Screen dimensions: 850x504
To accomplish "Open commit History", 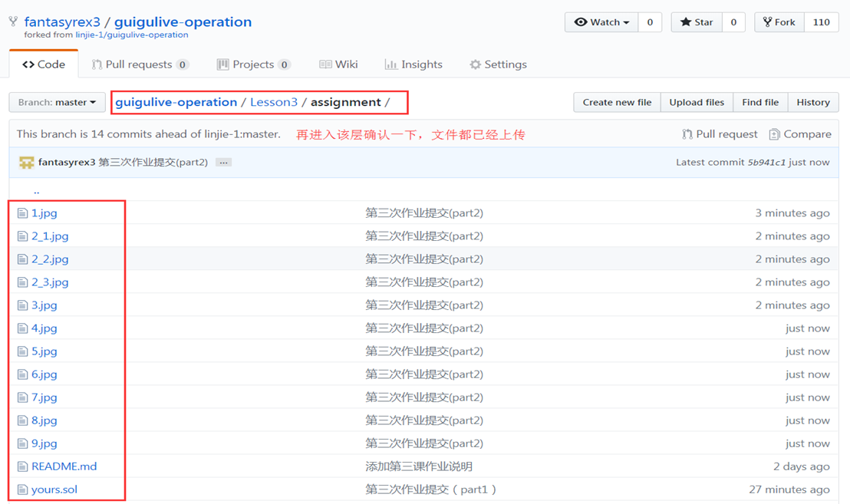I will click(813, 102).
